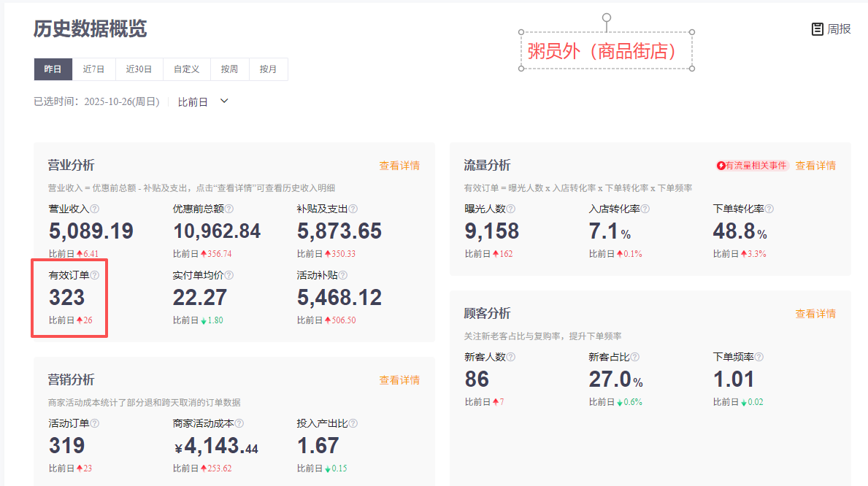
Task: Click question mark beside 补贴及支出
Action: pos(353,209)
